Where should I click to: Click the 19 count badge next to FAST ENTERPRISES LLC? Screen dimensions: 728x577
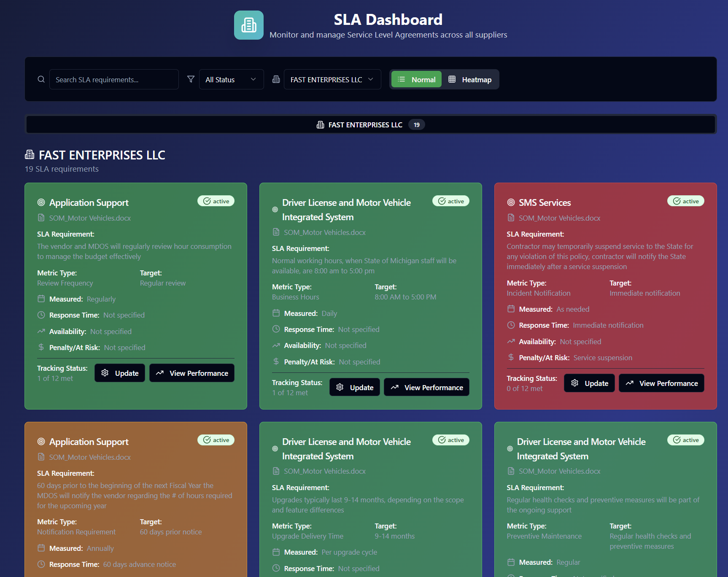point(417,124)
